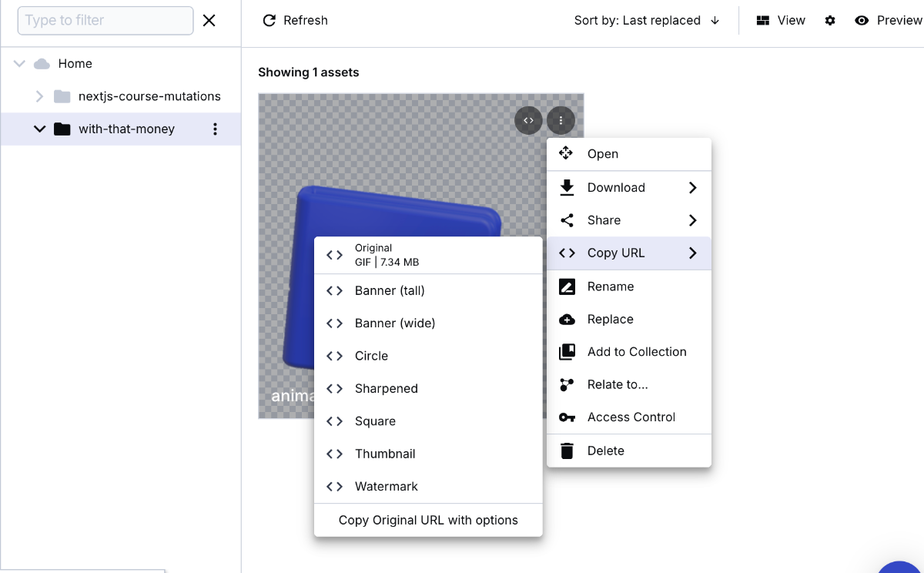Expand the Download submenu
924x573 pixels.
tap(629, 187)
